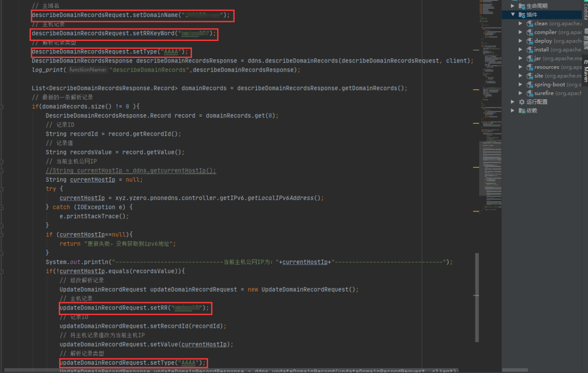Expand the compiler plugin node
The width and height of the screenshot is (588, 373).
coord(520,32)
